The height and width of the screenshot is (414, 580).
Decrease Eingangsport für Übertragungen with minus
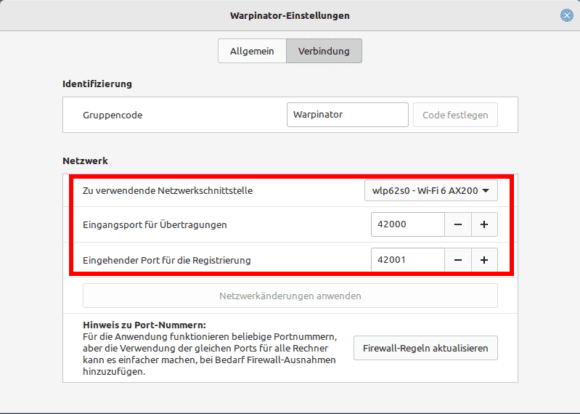click(x=458, y=225)
